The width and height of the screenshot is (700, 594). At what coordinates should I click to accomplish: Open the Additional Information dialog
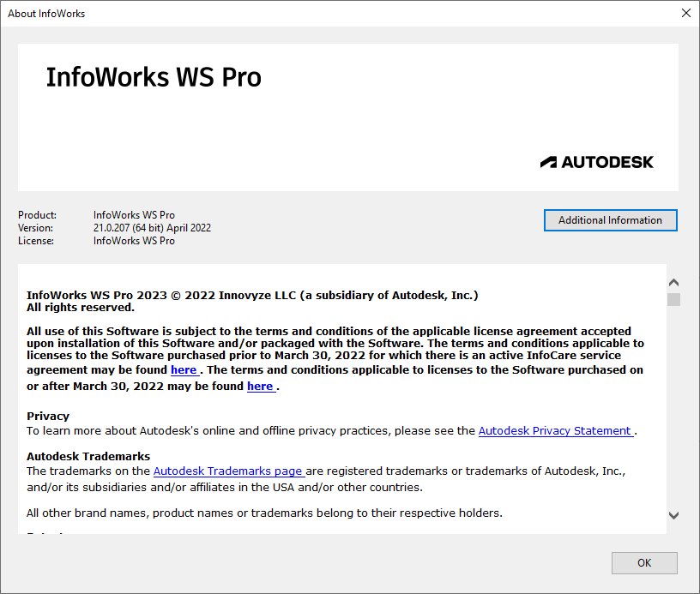pyautogui.click(x=610, y=220)
